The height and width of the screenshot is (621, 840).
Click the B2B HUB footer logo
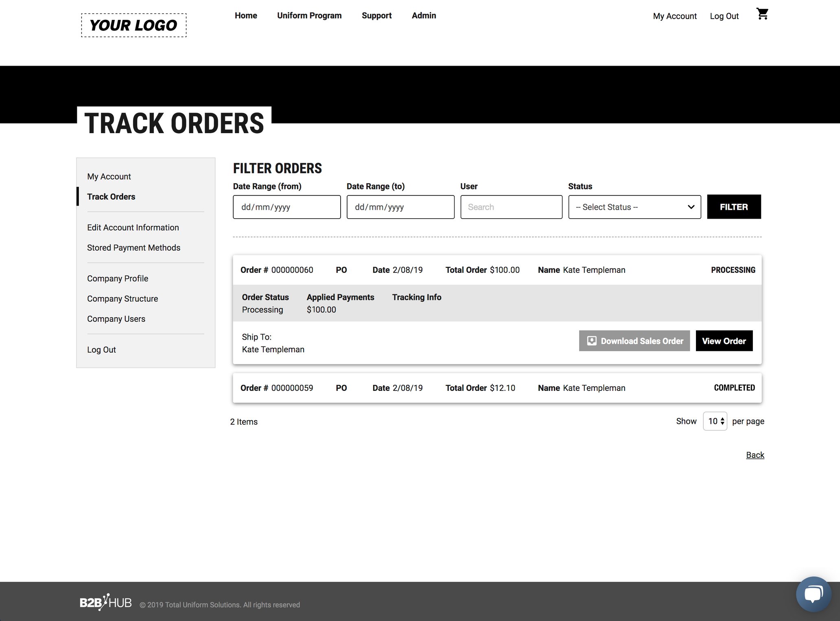[x=106, y=602]
